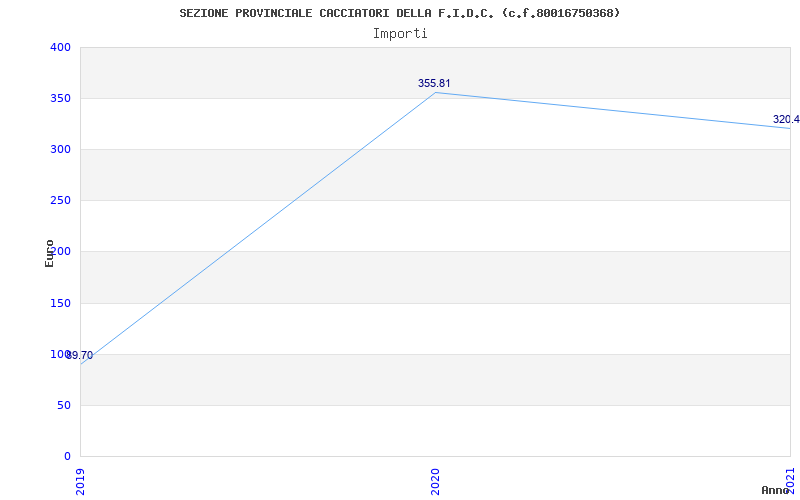Click the 0 y-axis tick label
Viewport: 800px width, 500px height.
(x=67, y=457)
